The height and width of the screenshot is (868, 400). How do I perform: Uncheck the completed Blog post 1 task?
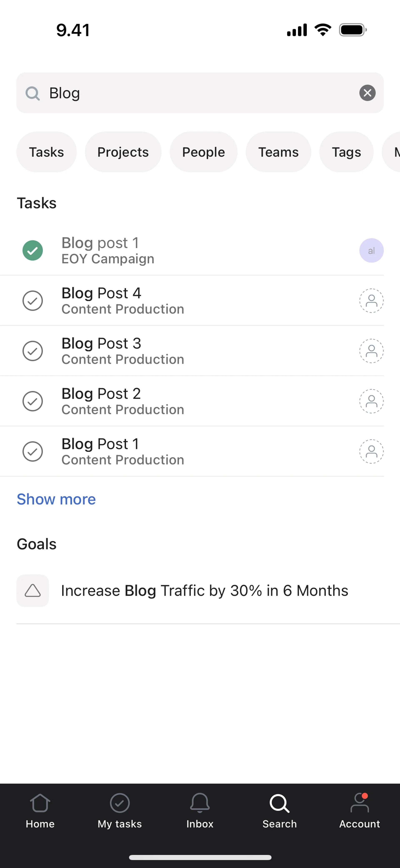tap(33, 251)
